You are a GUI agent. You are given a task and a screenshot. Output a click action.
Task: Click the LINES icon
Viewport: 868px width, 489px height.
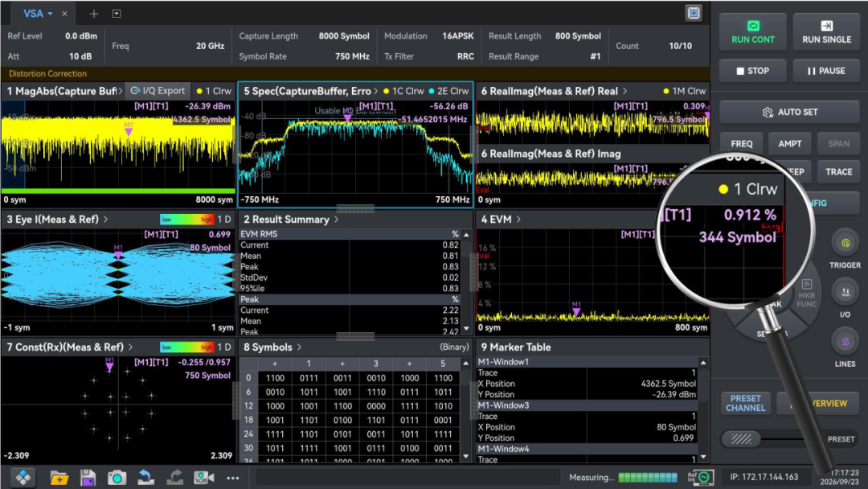pos(845,342)
